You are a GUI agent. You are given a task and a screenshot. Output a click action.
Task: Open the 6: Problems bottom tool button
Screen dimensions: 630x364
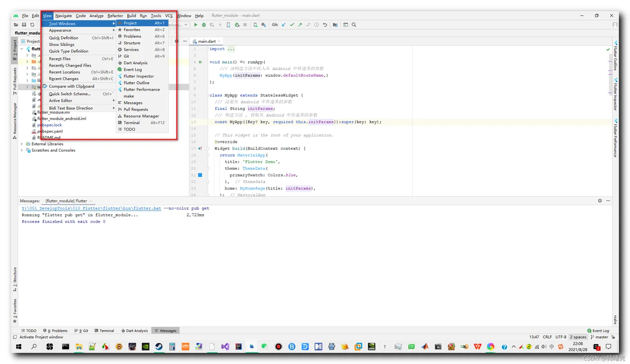55,331
